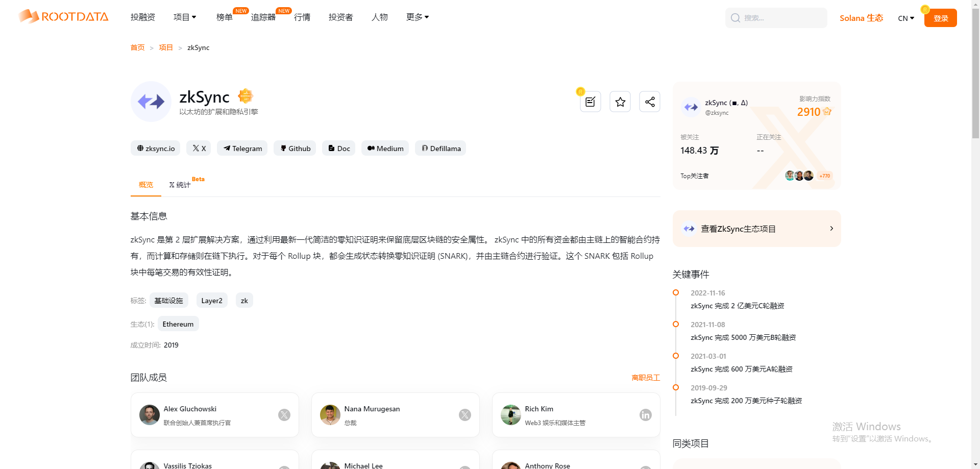Open zkSync 完成 2 亿美元C轮融资 event
980x469 pixels.
pos(738,306)
